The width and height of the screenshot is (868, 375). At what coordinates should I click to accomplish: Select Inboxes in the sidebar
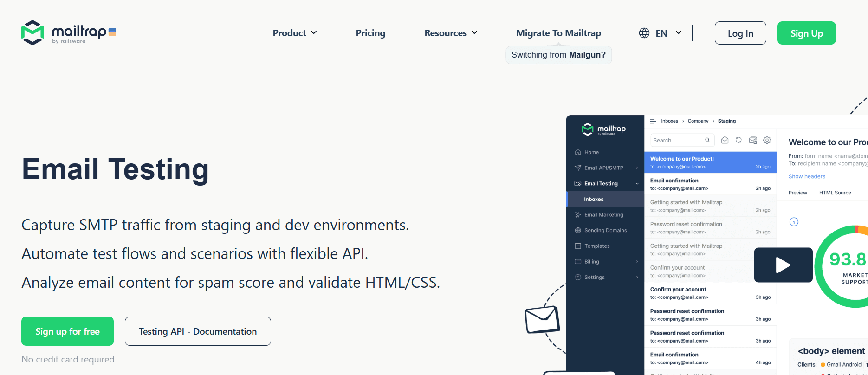pos(605,199)
